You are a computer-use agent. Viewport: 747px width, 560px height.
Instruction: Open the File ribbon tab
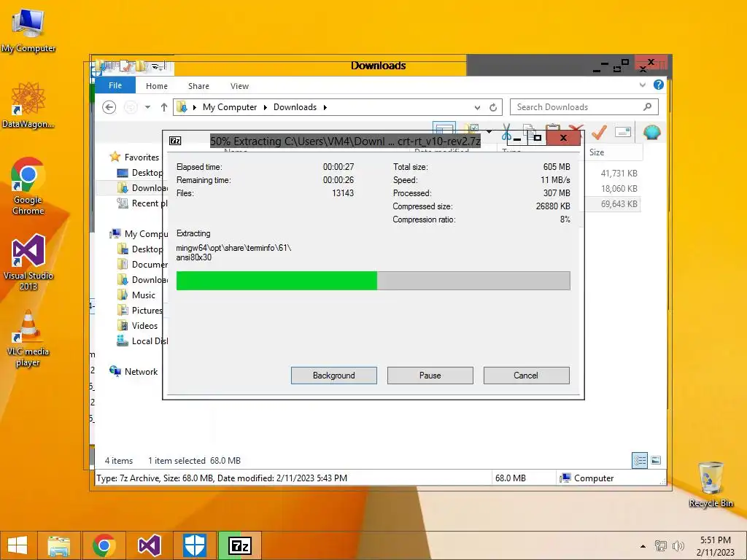click(115, 85)
